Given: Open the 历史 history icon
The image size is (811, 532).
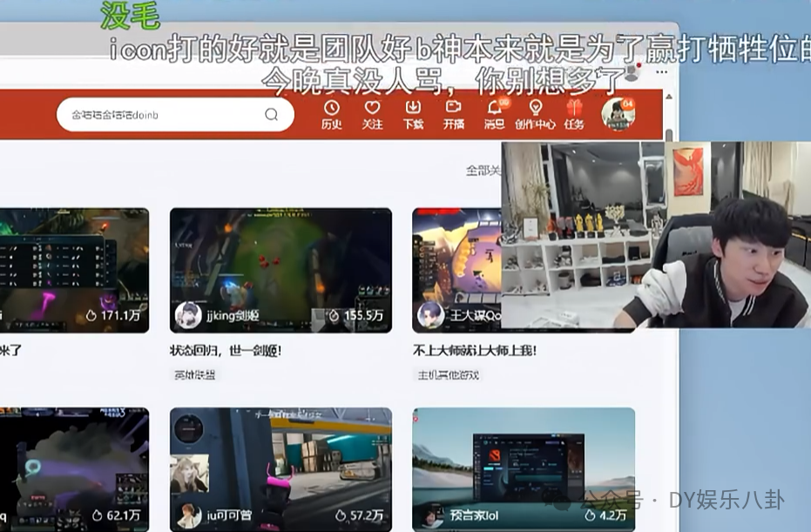Looking at the screenshot, I should [331, 114].
